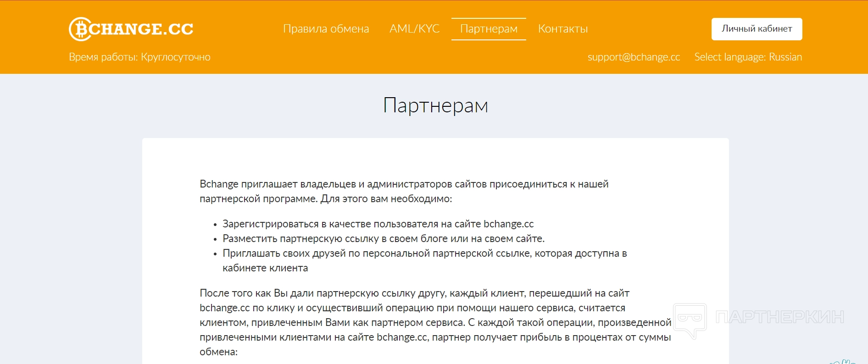Go to the AML/KYC menu item
The image size is (868, 364).
414,29
